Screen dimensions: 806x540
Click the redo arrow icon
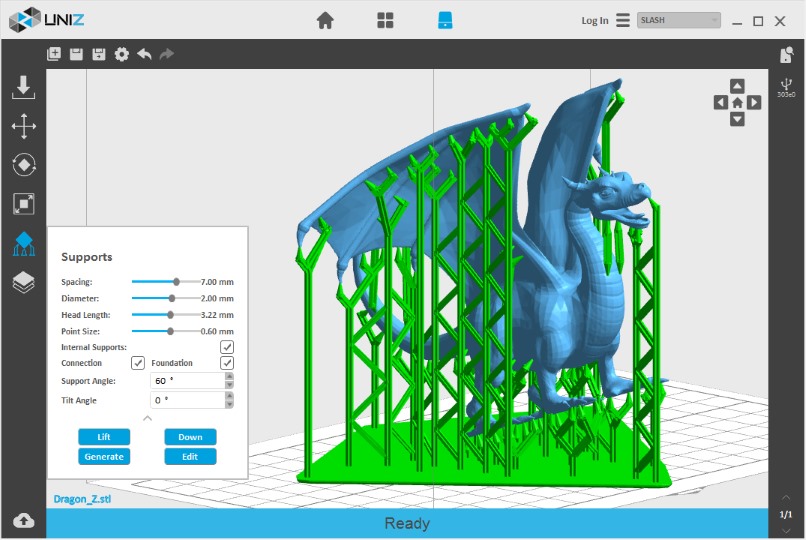pyautogui.click(x=167, y=54)
